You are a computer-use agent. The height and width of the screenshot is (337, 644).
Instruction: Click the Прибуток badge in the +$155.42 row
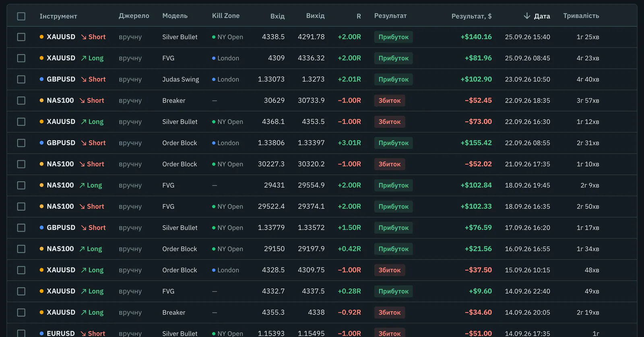(x=394, y=143)
